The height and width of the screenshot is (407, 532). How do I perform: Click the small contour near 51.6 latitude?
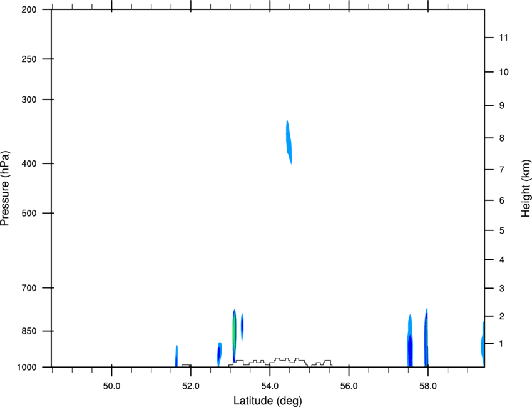point(176,356)
